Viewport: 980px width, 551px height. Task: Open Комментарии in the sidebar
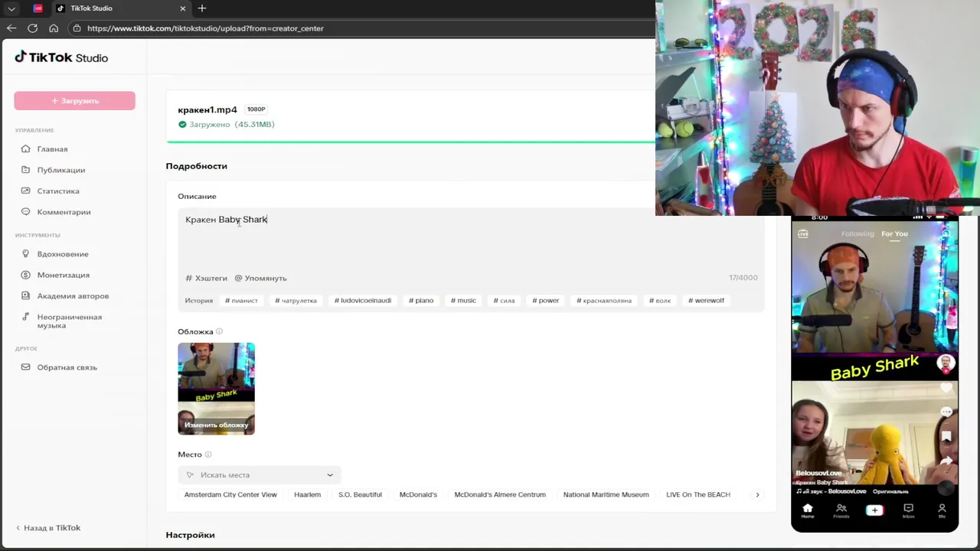click(x=64, y=212)
